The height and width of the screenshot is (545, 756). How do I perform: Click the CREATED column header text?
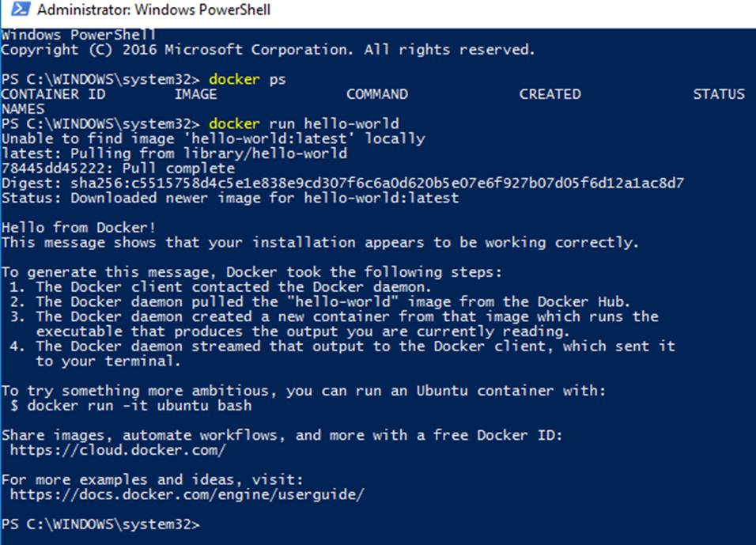click(x=550, y=93)
